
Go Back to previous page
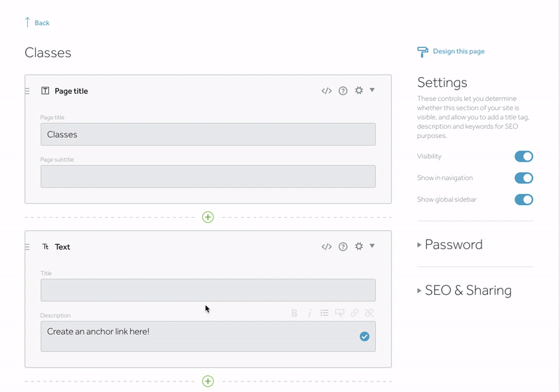pos(37,22)
